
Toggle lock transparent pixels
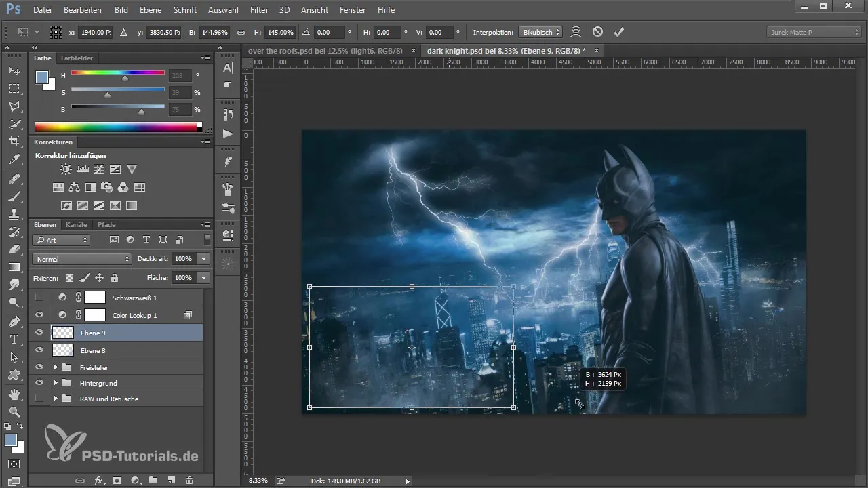click(x=69, y=278)
